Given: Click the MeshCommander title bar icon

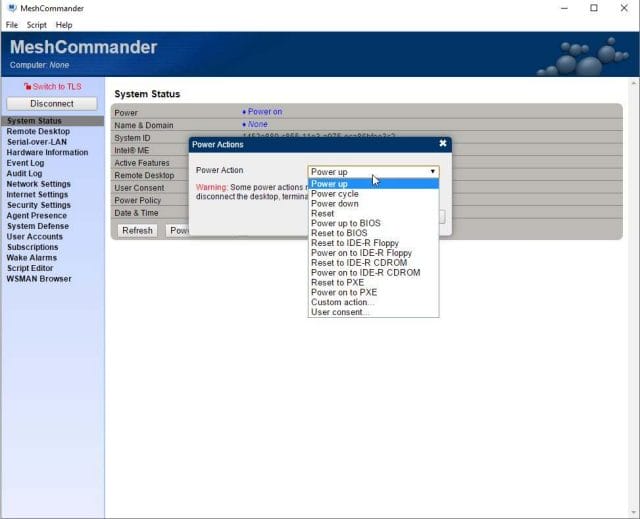Looking at the screenshot, I should coord(12,8).
